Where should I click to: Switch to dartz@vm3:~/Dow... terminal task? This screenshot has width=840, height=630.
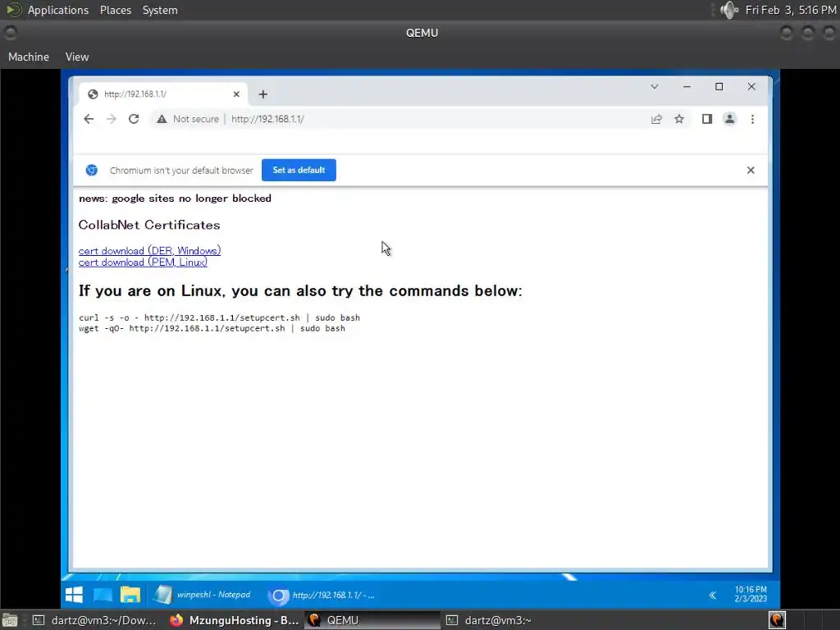[x=95, y=620]
